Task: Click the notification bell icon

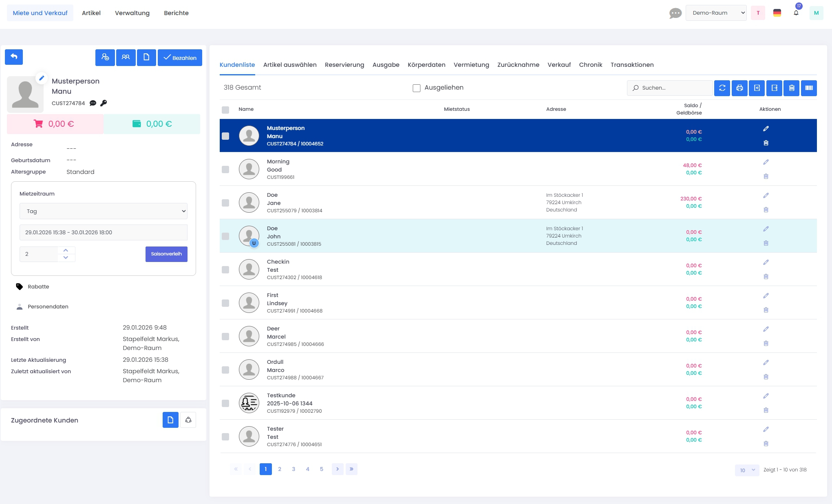Action: click(796, 13)
